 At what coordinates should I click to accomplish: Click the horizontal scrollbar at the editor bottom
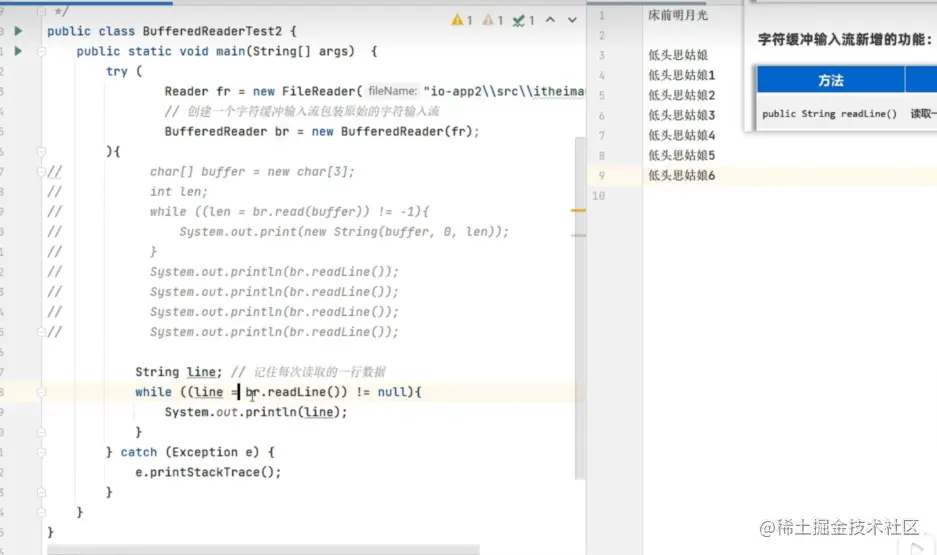[263, 549]
